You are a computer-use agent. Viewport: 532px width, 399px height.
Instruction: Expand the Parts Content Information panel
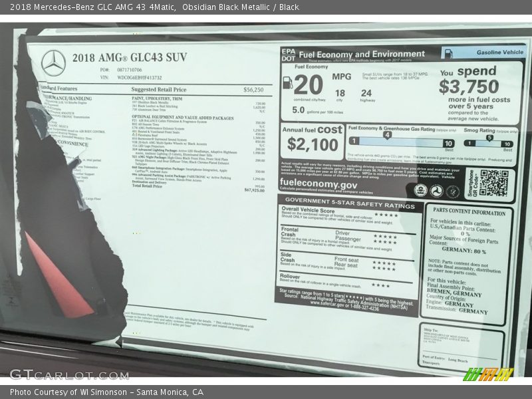coord(469,212)
